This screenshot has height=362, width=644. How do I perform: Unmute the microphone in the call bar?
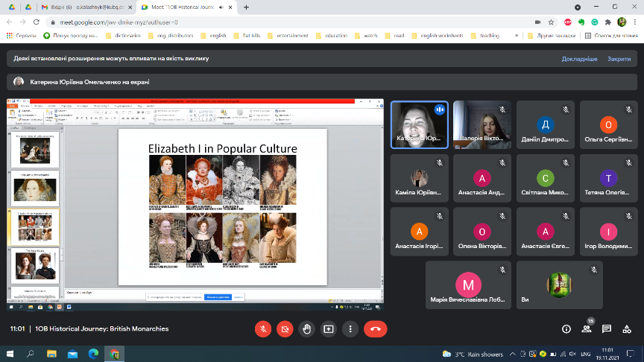pos(262,328)
